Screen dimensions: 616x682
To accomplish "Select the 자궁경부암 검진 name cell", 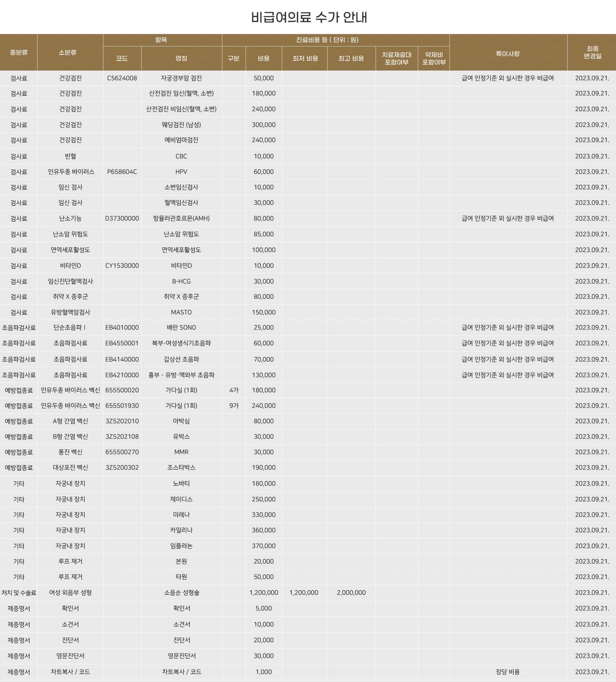I will [181, 78].
